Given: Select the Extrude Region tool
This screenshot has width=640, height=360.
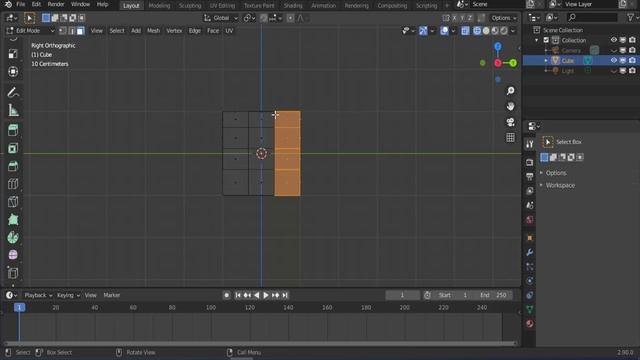Looking at the screenshot, I should point(13,130).
